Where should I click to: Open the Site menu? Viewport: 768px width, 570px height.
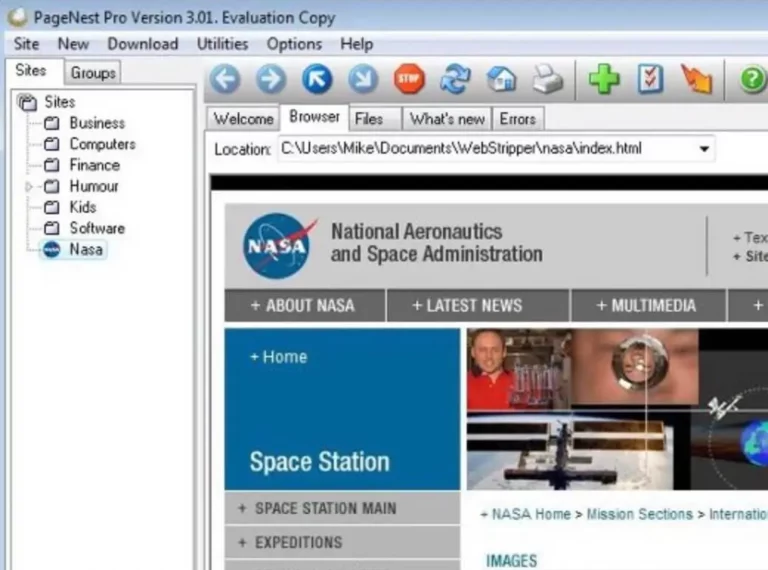pyautogui.click(x=26, y=44)
